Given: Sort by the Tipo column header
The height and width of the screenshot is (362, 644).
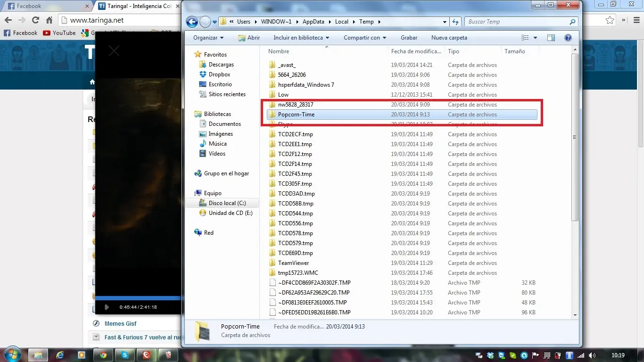Looking at the screenshot, I should (473, 51).
